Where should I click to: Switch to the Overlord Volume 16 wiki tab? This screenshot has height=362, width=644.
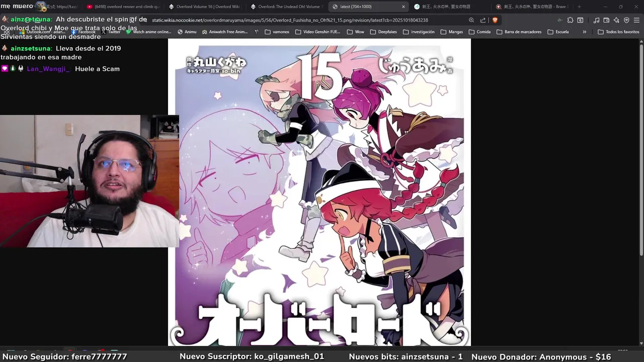click(205, 7)
